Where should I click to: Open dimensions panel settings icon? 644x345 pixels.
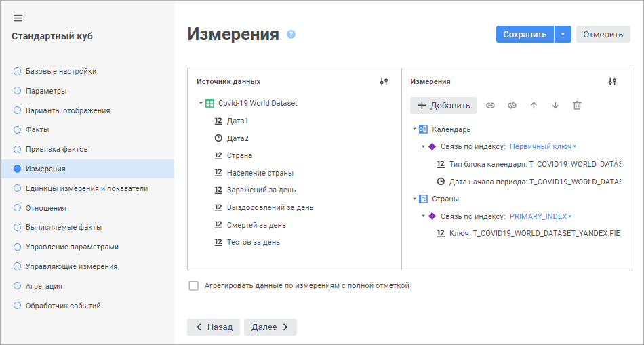click(x=612, y=81)
